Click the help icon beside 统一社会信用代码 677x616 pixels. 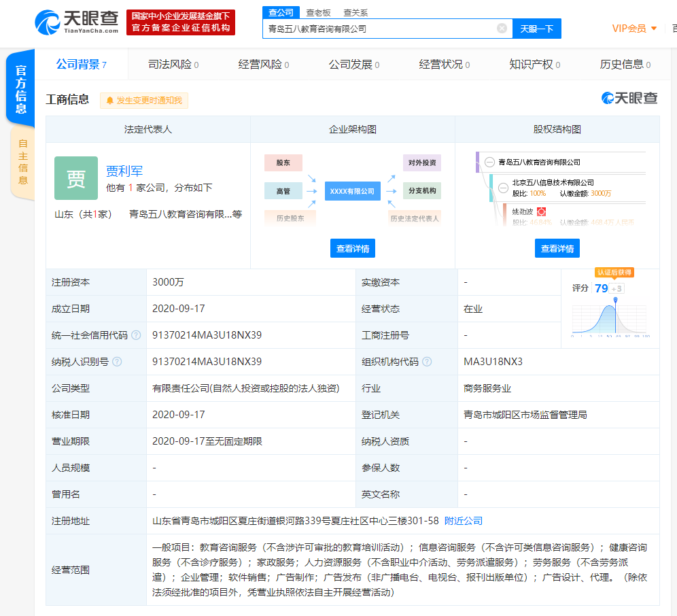[136, 335]
